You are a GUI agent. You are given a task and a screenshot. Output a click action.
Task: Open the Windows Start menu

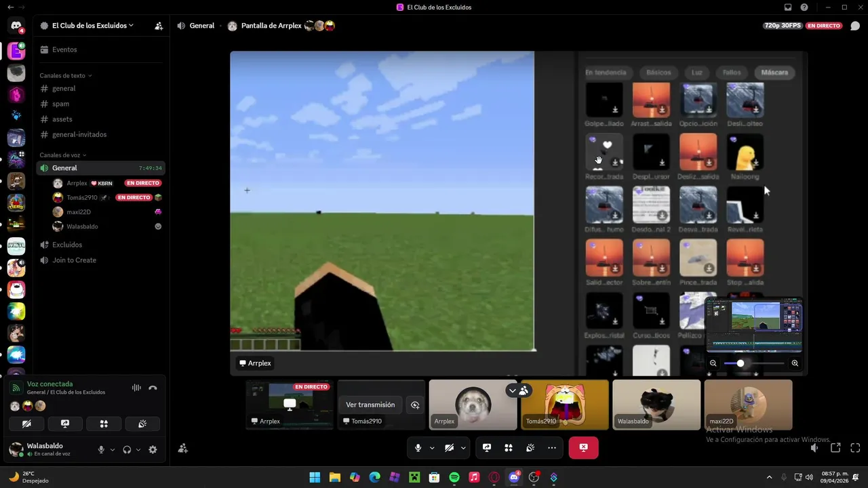coord(315,477)
